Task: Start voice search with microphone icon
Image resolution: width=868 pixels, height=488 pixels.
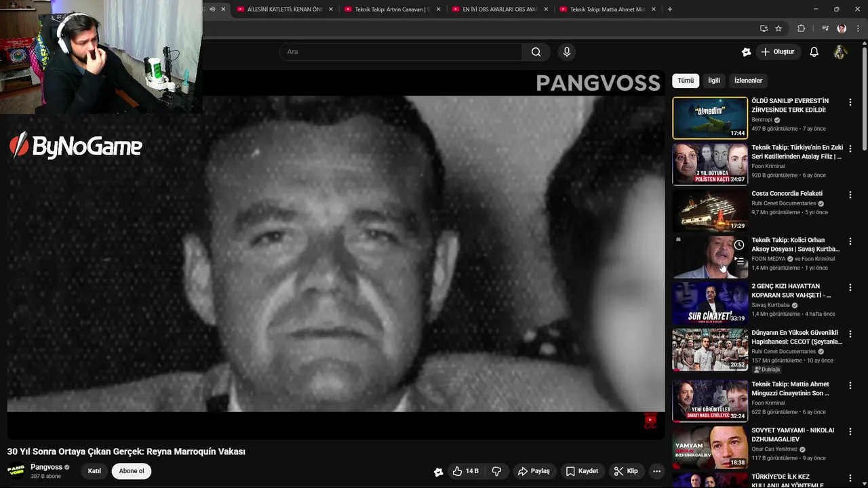Action: pyautogui.click(x=567, y=52)
